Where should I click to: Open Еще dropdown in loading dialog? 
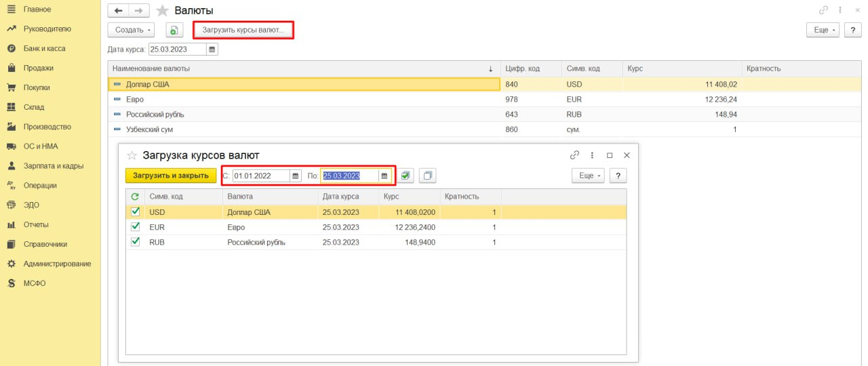pyautogui.click(x=589, y=176)
